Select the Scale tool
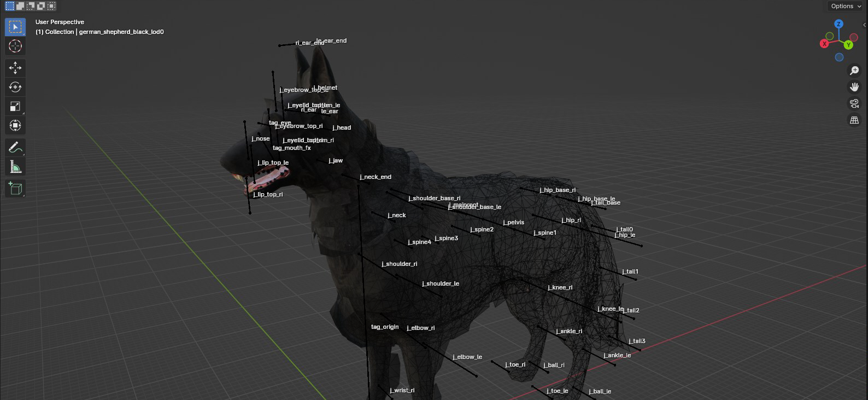The height and width of the screenshot is (400, 868). [15, 106]
